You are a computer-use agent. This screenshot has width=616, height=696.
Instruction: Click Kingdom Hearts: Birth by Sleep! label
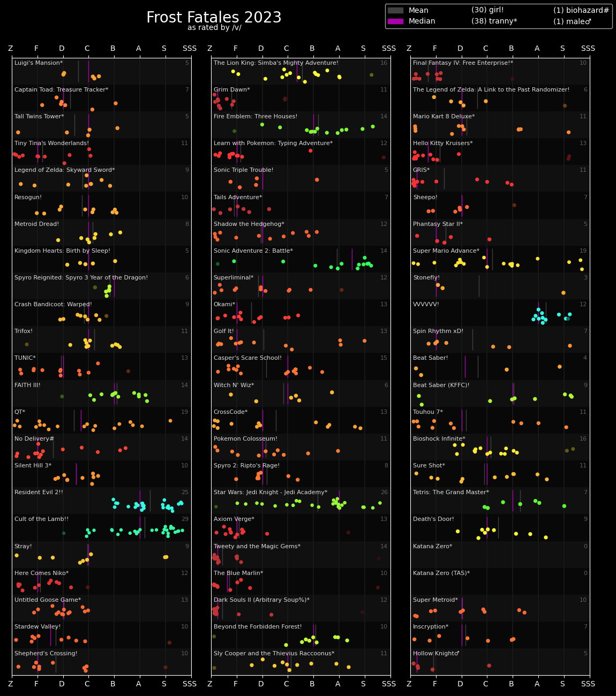pos(62,251)
